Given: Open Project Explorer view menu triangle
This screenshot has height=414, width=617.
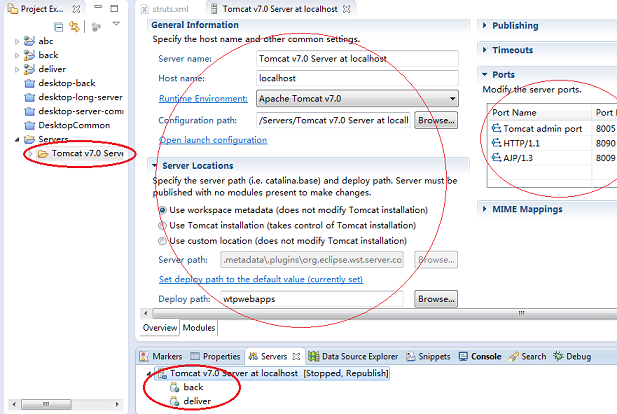Looking at the screenshot, I should point(116,24).
